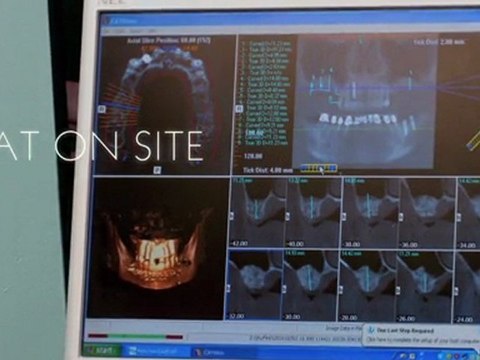The image size is (480, 360).
Task: Click the axial view bottom-edge marker icon
Action: (x=157, y=170)
